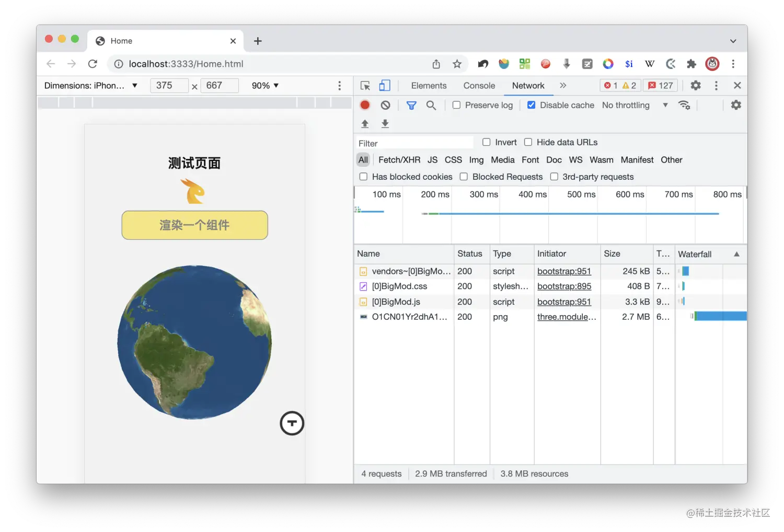Click the 127 issues badge
Viewport: 784px width, 532px height.
(x=661, y=86)
